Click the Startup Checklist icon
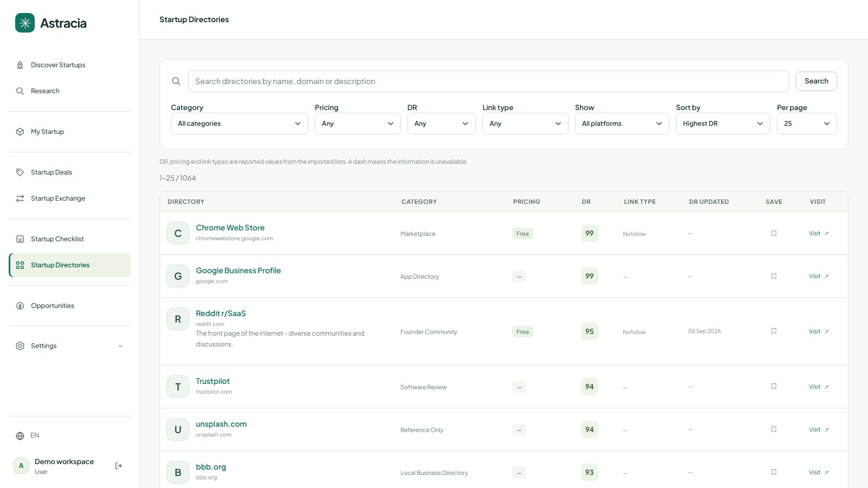 (x=20, y=239)
